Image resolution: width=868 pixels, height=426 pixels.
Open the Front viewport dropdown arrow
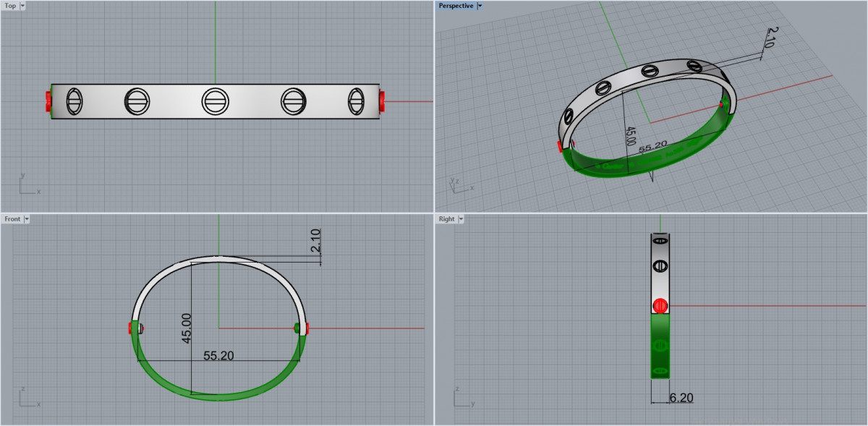[27, 218]
